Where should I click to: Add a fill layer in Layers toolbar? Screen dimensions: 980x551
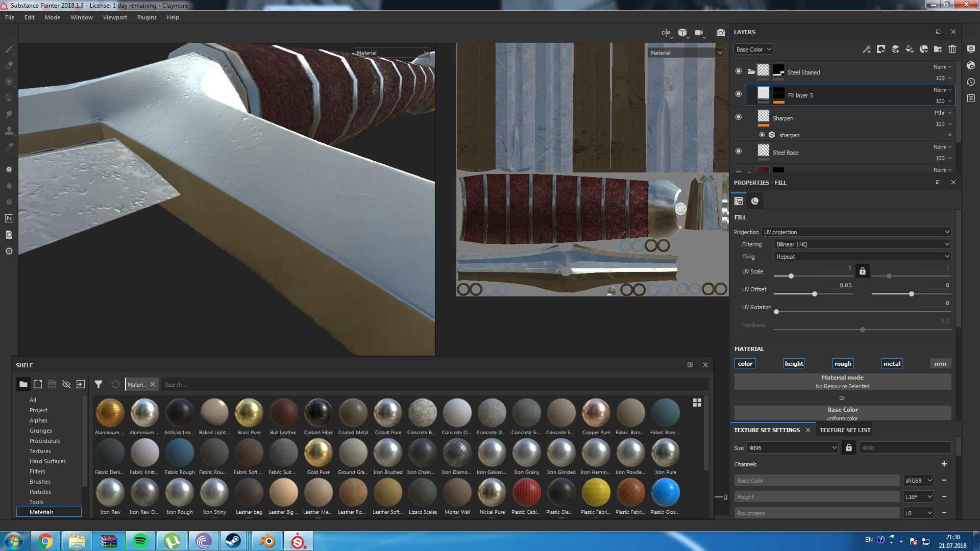tap(910, 49)
